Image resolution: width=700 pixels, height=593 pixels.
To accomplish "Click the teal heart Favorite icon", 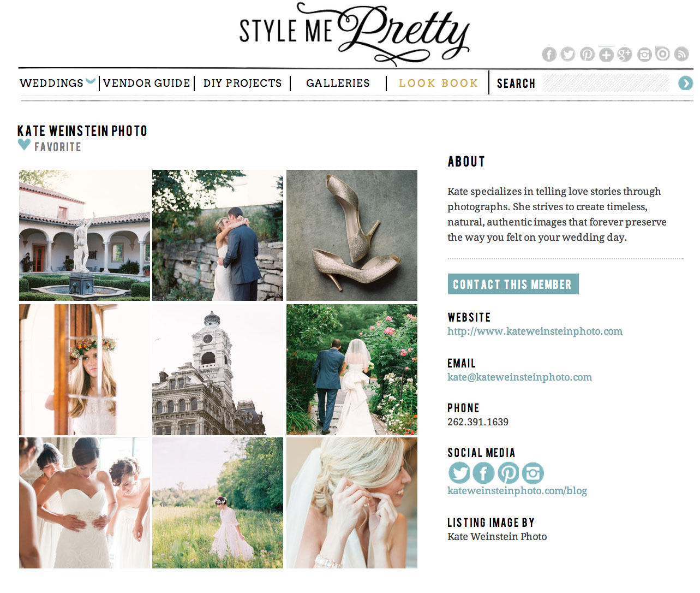I will click(24, 144).
